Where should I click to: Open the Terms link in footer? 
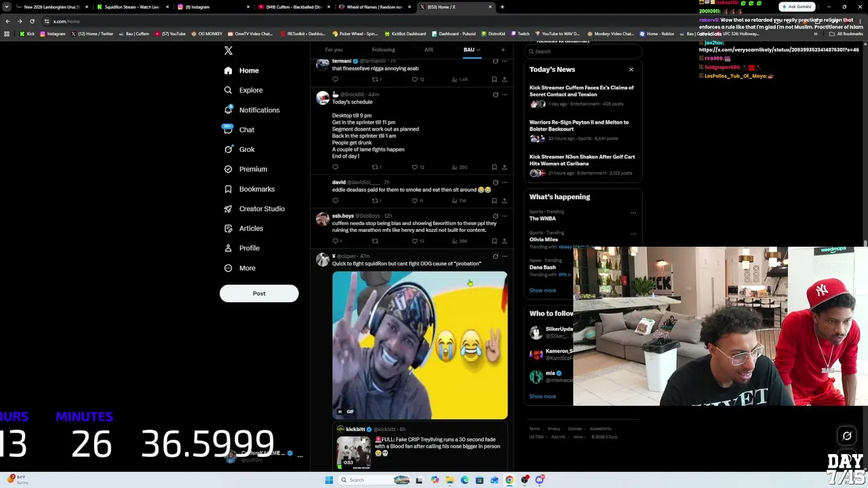point(534,428)
